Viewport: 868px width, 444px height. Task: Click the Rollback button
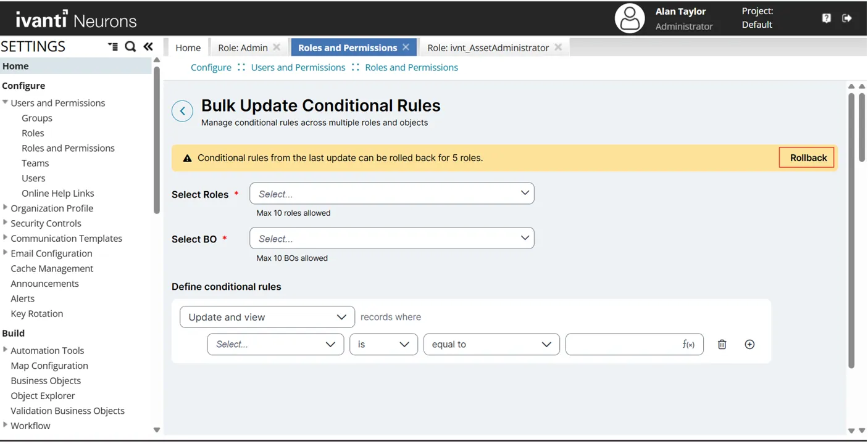click(807, 158)
